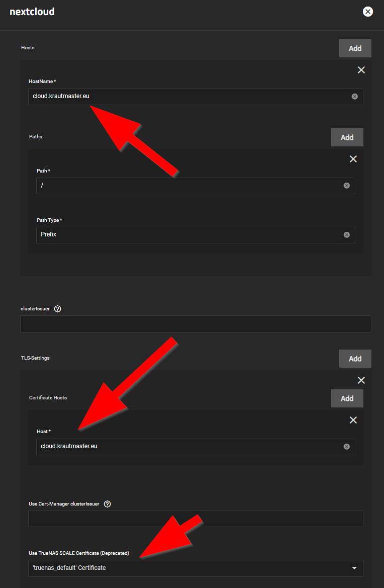Remove the Hosts entry with X
The width and height of the screenshot is (384, 588).
tap(361, 70)
